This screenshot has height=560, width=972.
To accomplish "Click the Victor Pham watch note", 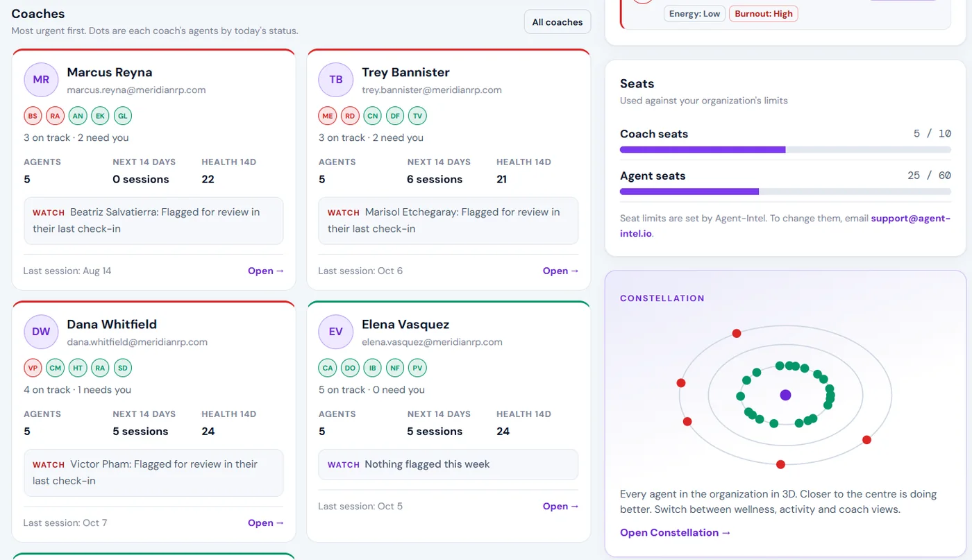I will click(153, 473).
